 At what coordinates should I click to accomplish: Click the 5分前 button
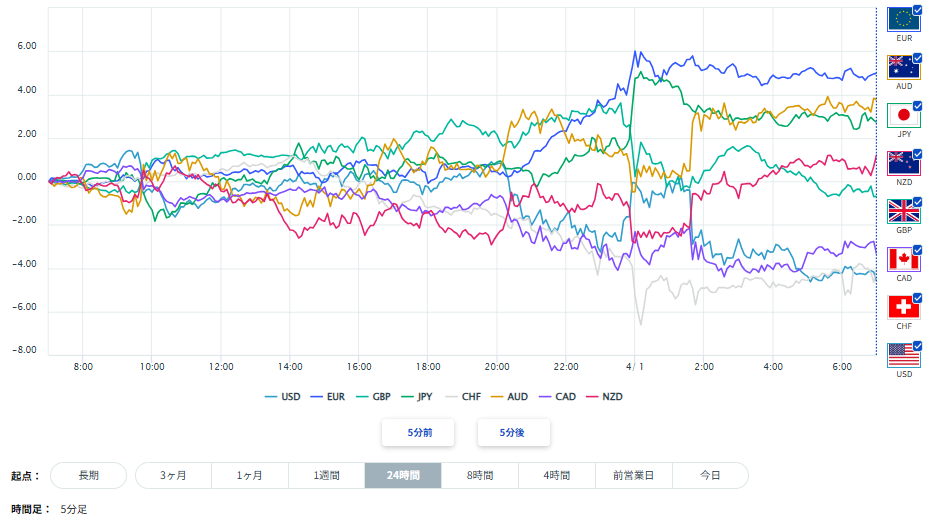[418, 433]
